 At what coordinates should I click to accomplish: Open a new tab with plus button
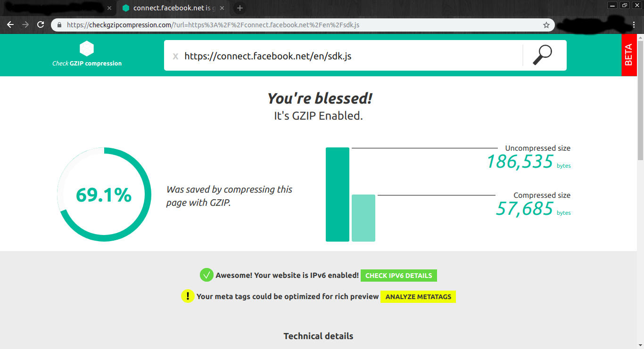239,8
